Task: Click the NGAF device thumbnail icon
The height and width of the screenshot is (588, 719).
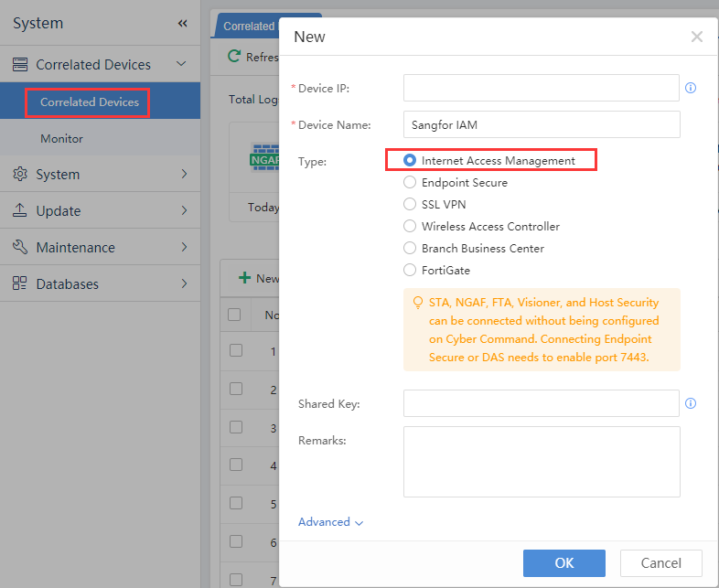Action: 264,158
